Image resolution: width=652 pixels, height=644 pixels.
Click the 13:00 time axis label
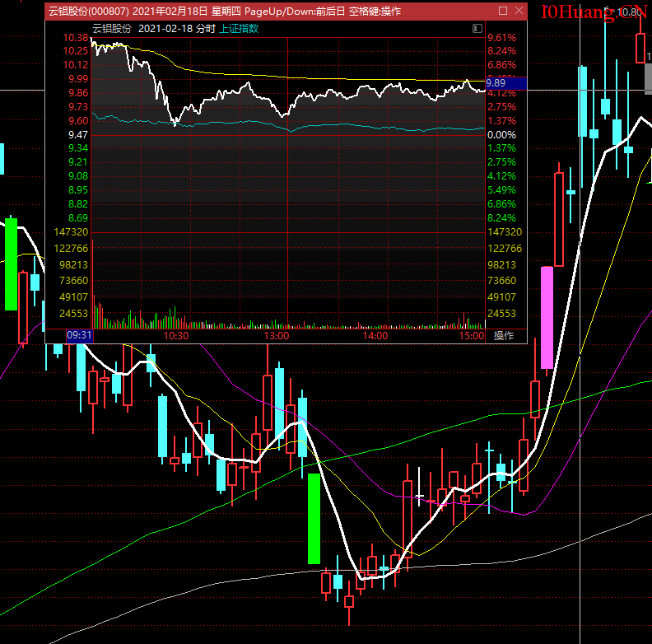coord(276,336)
